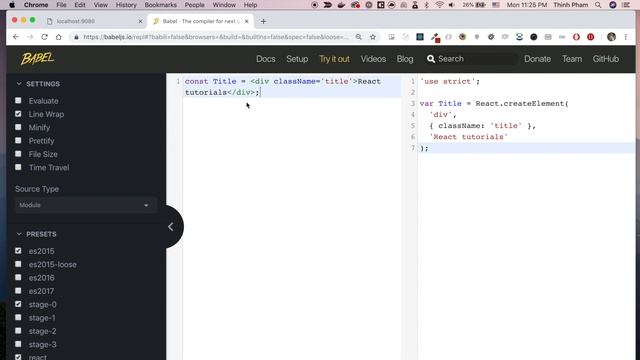The height and width of the screenshot is (360, 640).
Task: Open the GitHub link
Action: tap(606, 59)
